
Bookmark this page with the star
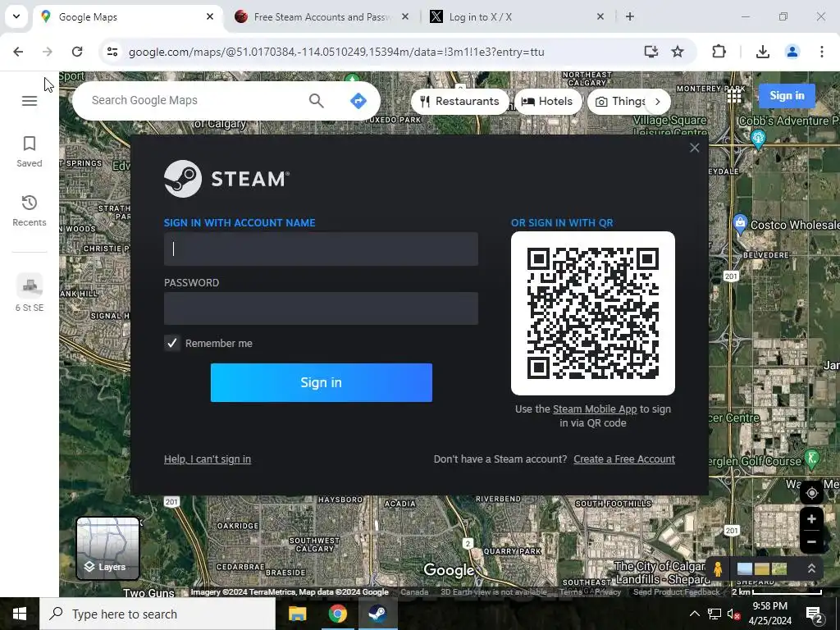[678, 52]
